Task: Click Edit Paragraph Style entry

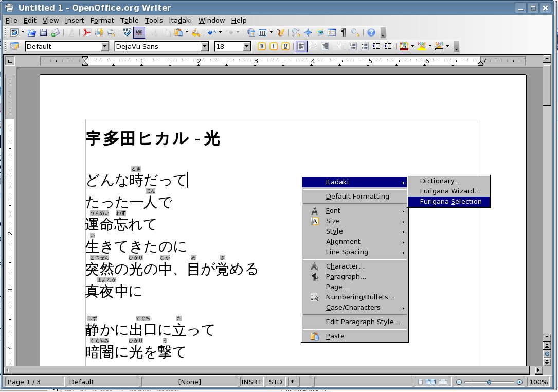Action: pyautogui.click(x=363, y=322)
